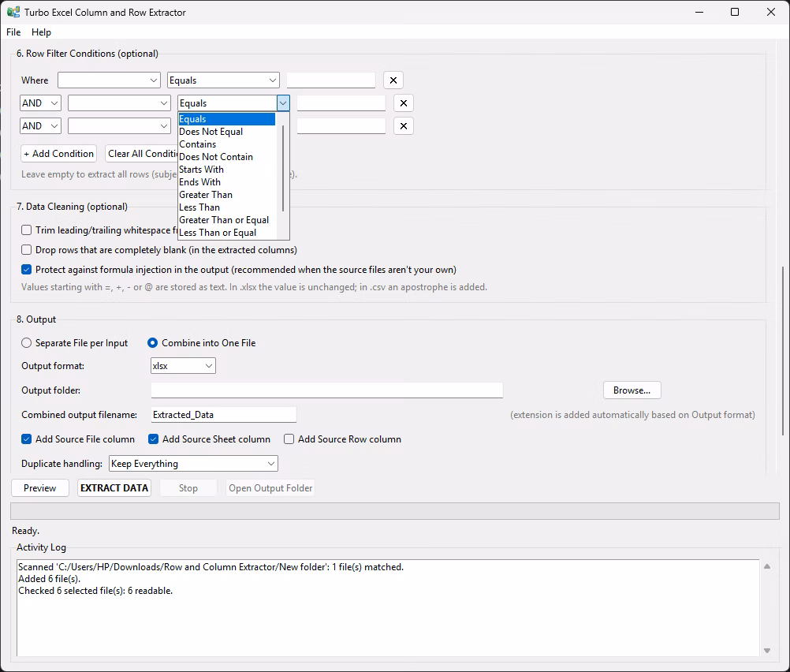790x672 pixels.
Task: Click 'Added 6 file(s).' log line
Action: (50, 579)
